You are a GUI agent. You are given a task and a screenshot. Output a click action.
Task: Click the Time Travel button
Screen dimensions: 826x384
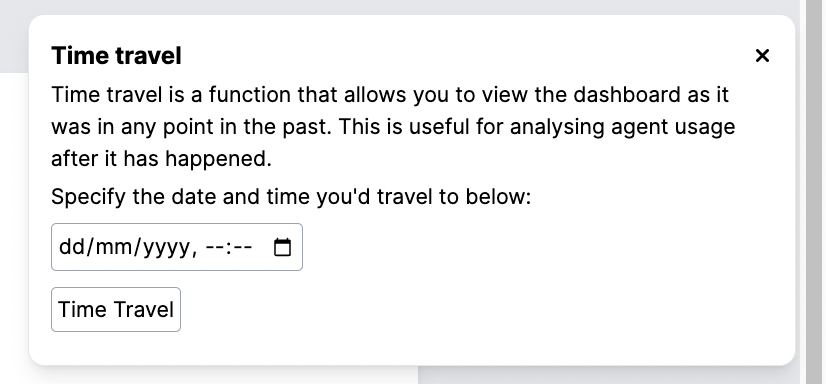point(116,309)
